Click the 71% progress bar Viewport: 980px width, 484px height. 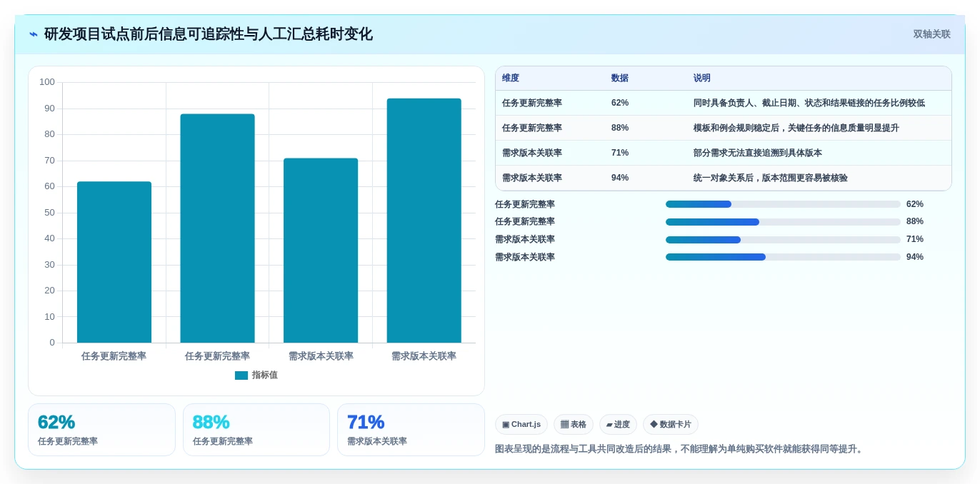783,240
